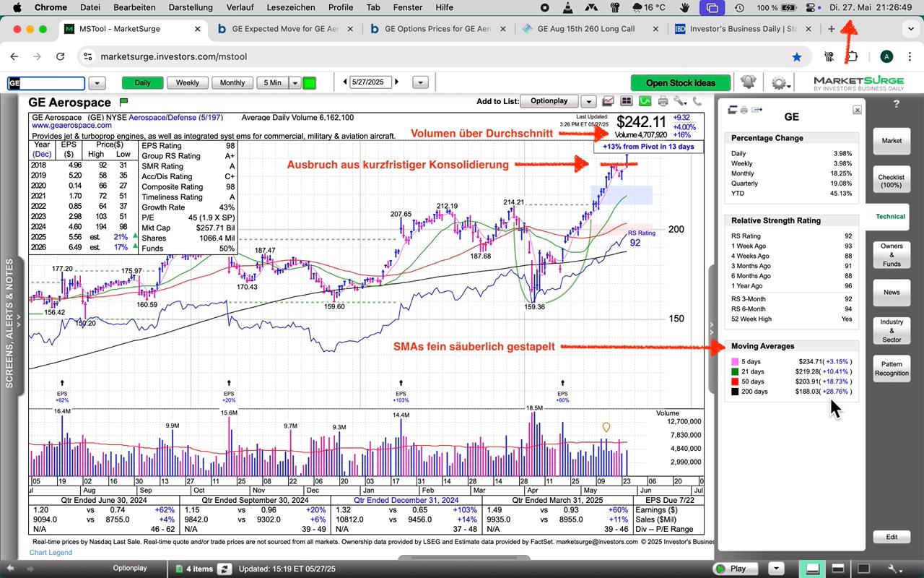Toggle the bright green square beside 5 Min
The height and width of the screenshot is (578, 924).
[309, 83]
